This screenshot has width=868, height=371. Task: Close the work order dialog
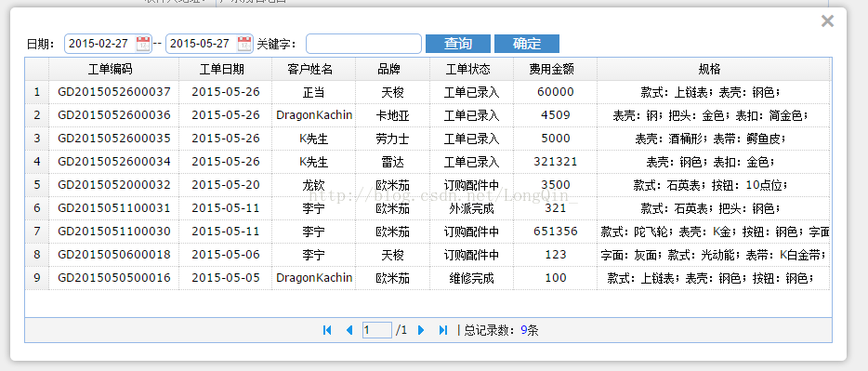coord(828,21)
